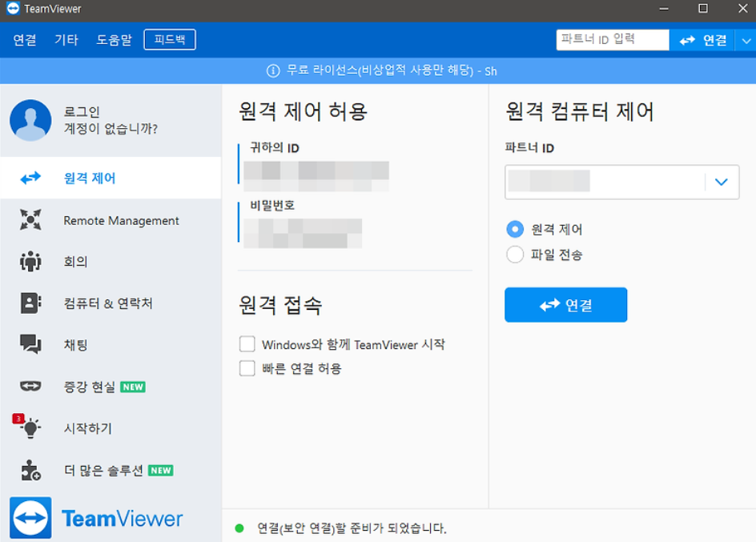
Task: Select the 원격 제어 sidebar tab
Action: pos(111,178)
